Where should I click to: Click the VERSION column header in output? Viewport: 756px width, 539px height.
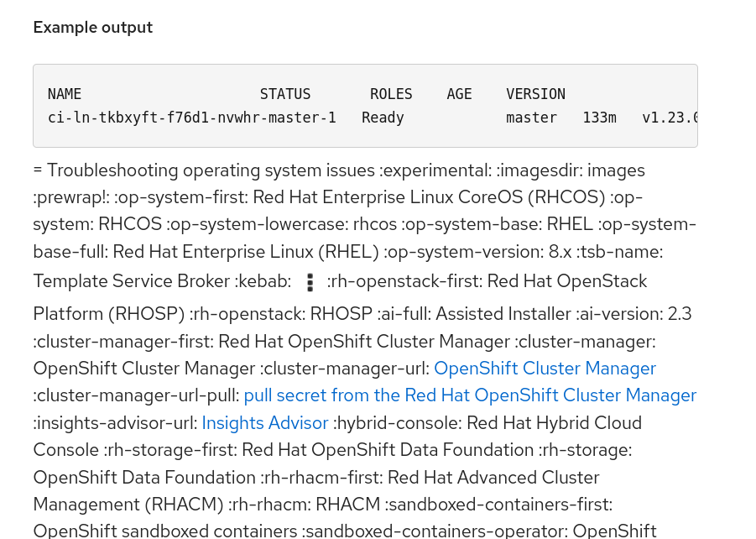(x=535, y=94)
